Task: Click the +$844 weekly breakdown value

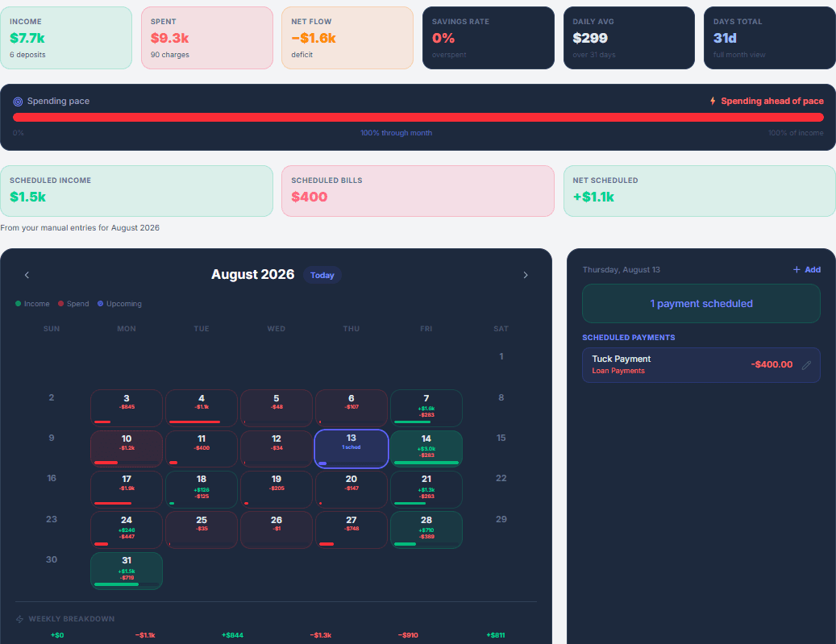Action: pos(232,635)
